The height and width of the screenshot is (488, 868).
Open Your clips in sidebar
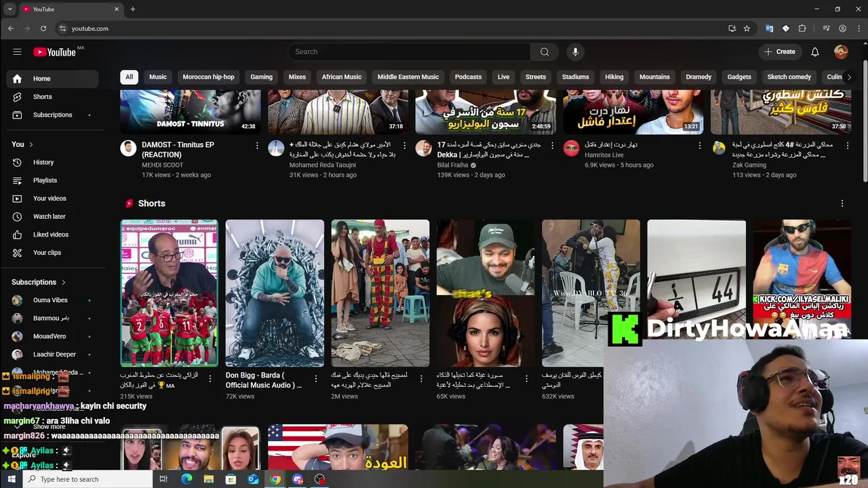click(x=52, y=253)
